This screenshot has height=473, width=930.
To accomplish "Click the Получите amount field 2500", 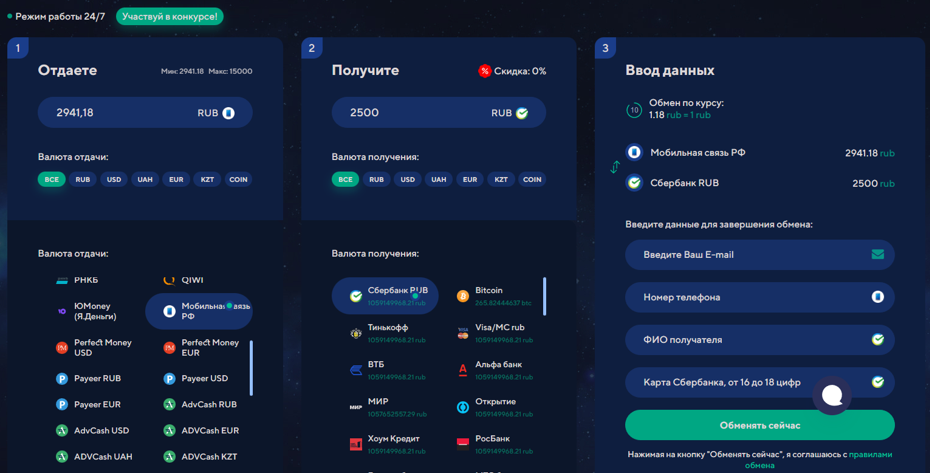I will (439, 113).
